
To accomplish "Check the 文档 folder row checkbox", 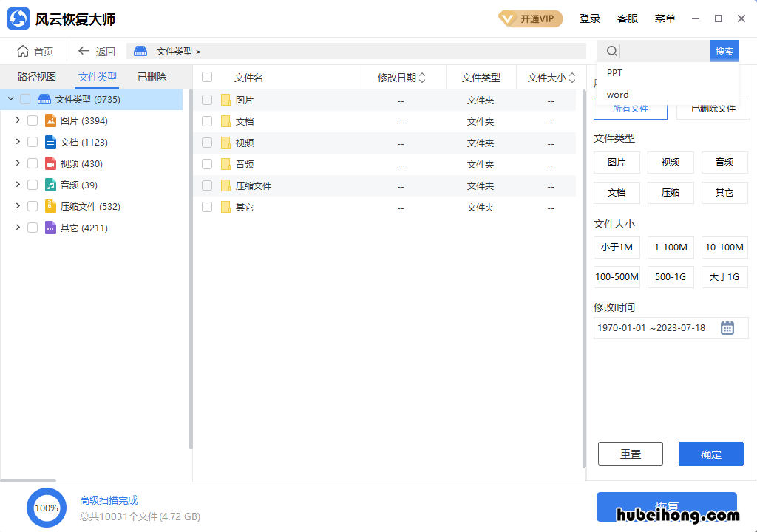I will pyautogui.click(x=207, y=121).
